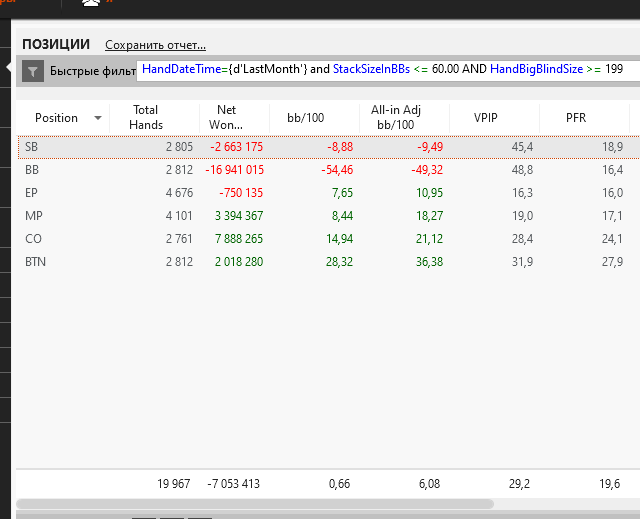The width and height of the screenshot is (640, 519).
Task: Click summary total hands 19 967
Action: [174, 484]
